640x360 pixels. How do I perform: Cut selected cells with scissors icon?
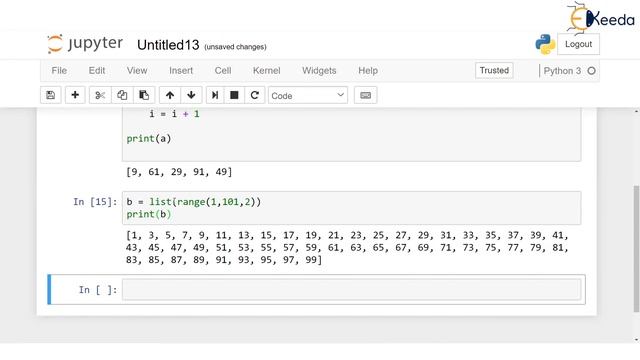[x=100, y=95]
